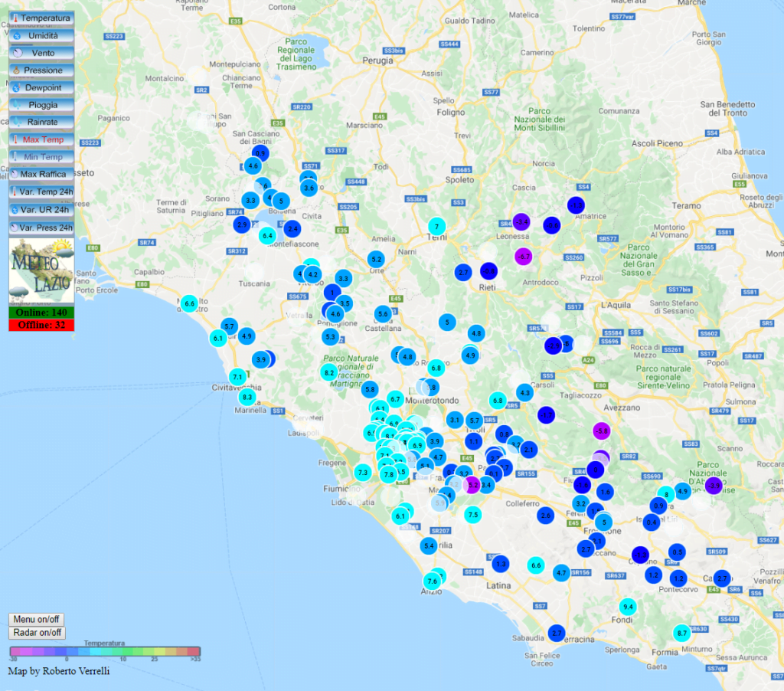Open Var. UR 24h layer
The height and width of the screenshot is (691, 784).
pos(41,209)
